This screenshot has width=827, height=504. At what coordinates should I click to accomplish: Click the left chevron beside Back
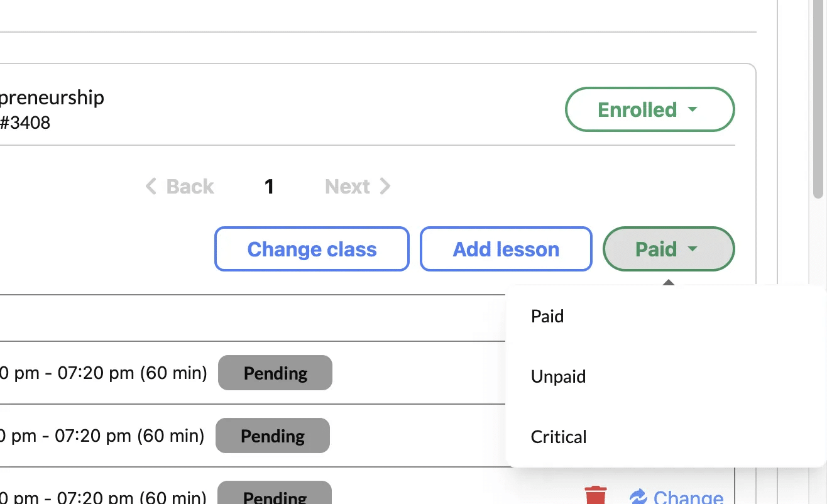pyautogui.click(x=151, y=186)
